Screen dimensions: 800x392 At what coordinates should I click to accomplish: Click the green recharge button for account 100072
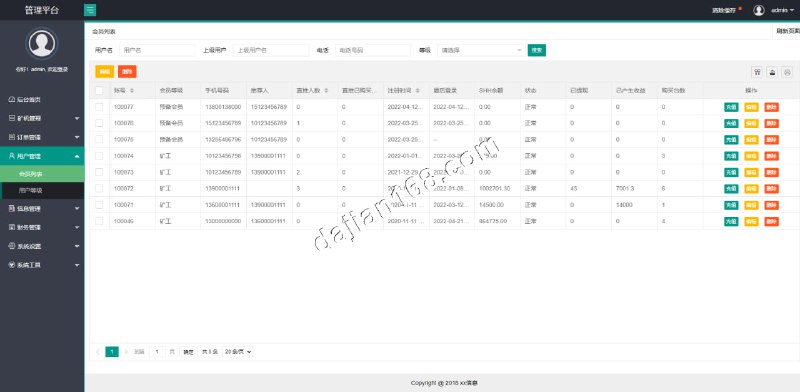click(731, 189)
